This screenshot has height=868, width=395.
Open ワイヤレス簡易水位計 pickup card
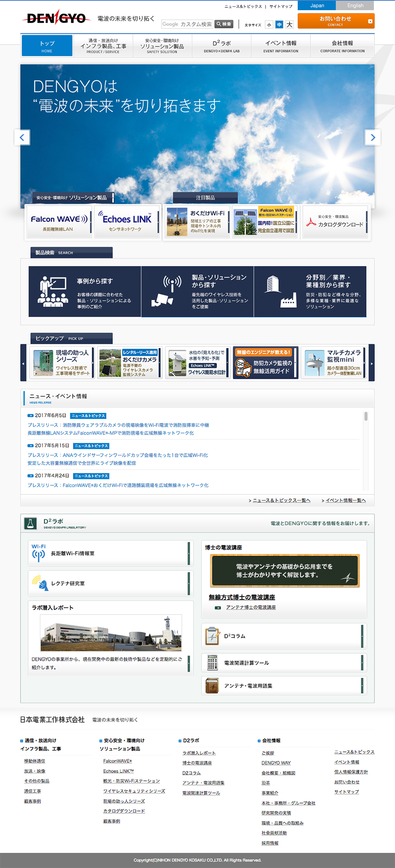pos(197,363)
